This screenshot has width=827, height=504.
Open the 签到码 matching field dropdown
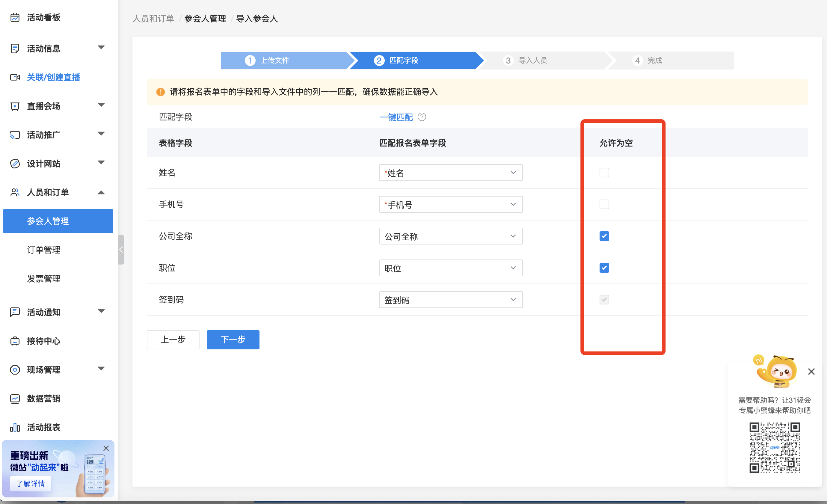click(x=450, y=300)
